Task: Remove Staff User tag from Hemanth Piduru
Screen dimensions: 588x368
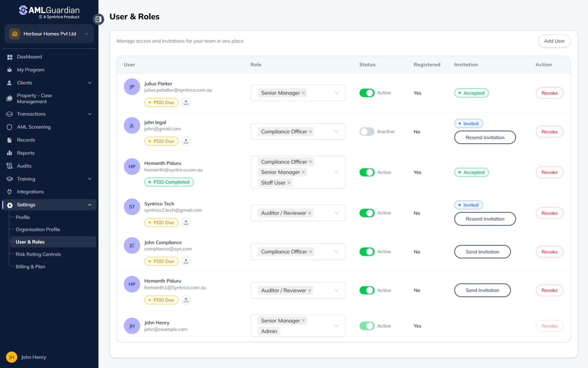Action: click(289, 183)
